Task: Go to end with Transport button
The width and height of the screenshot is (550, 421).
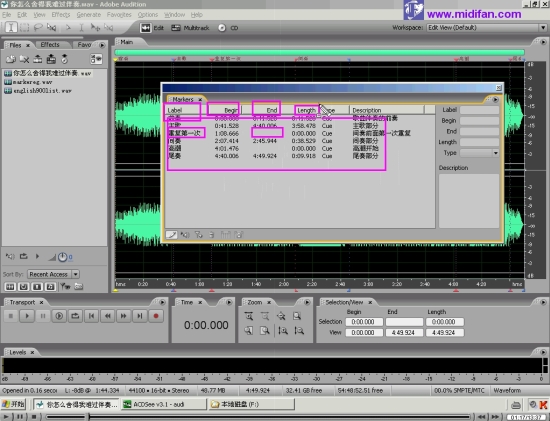Action: pos(140,316)
